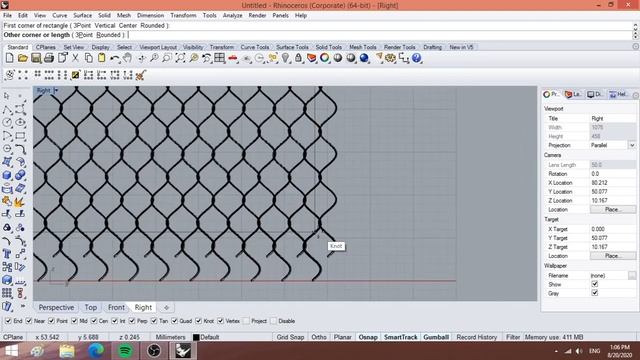640x360 pixels.
Task: Click the viewport Title field value
Action: [612, 118]
